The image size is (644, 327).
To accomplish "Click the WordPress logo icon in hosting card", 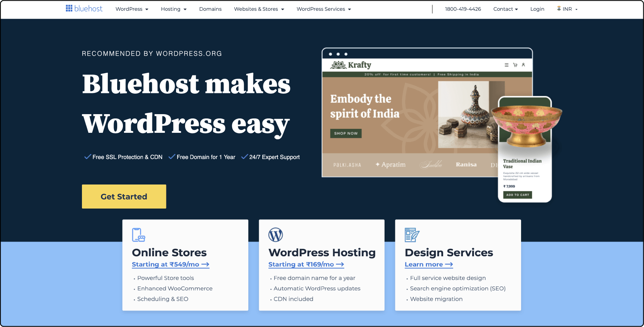I will pos(276,235).
